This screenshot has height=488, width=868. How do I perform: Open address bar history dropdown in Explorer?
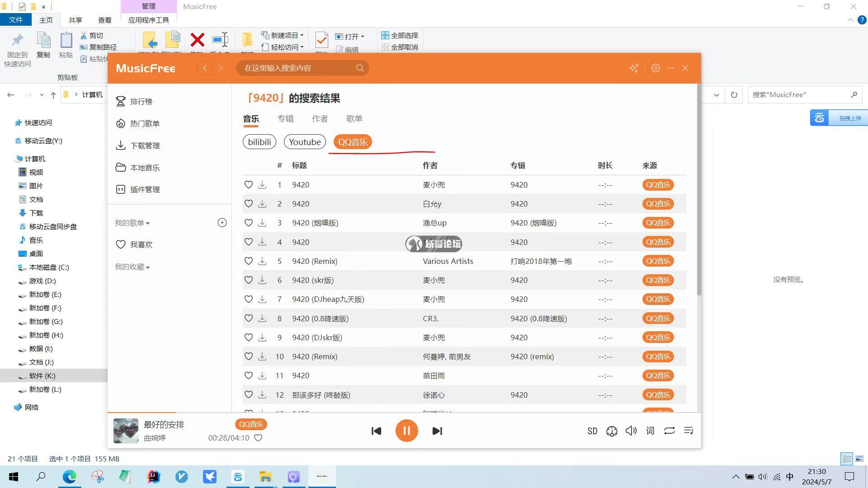(717, 95)
